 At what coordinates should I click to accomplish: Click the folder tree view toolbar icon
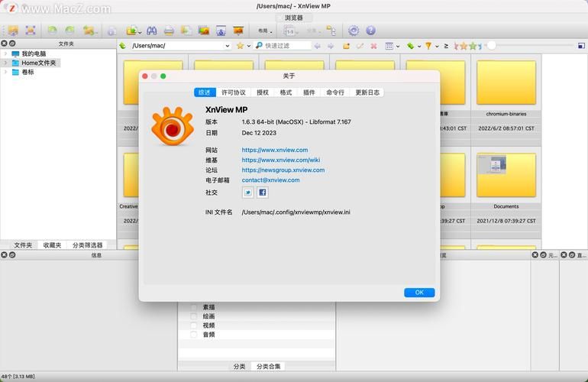point(331,31)
